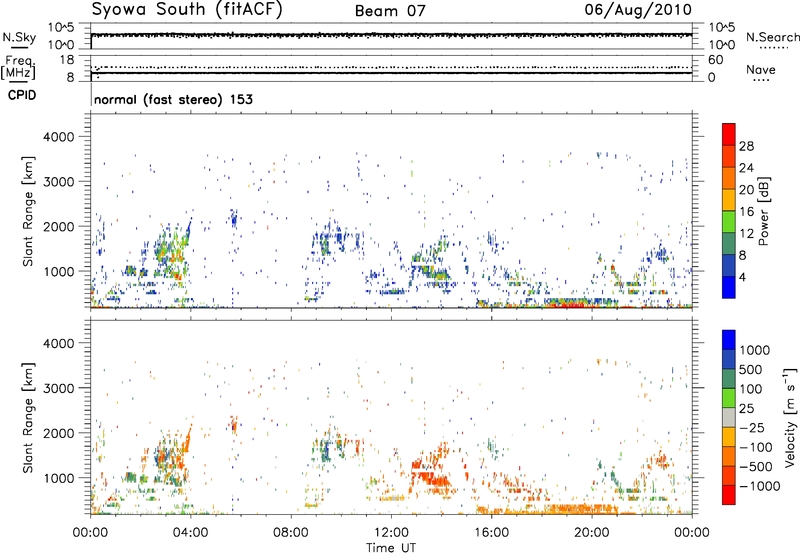Click the '18' frequency axis tick
Screen dimensions: 800x554
(67, 60)
